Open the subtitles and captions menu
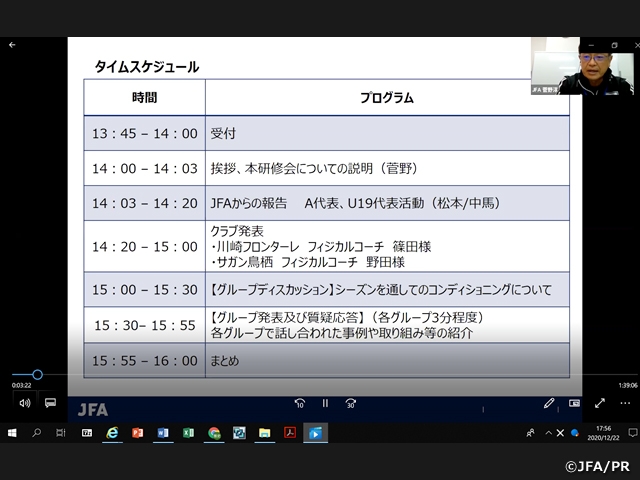The image size is (640, 480). (51, 403)
